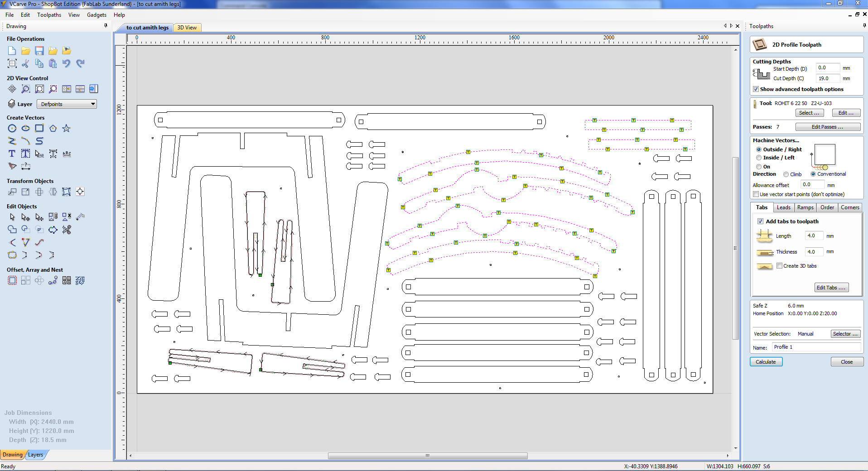The width and height of the screenshot is (868, 471).
Task: Click the Undo arrow icon
Action: tap(67, 63)
